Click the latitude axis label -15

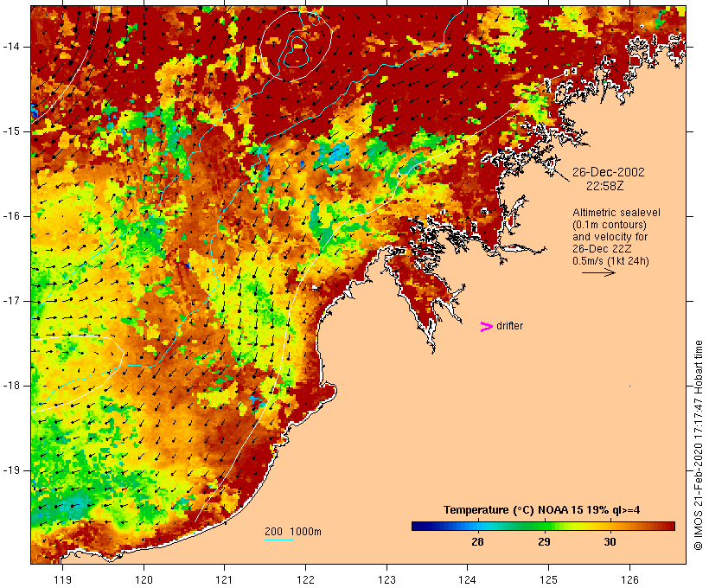click(10, 131)
